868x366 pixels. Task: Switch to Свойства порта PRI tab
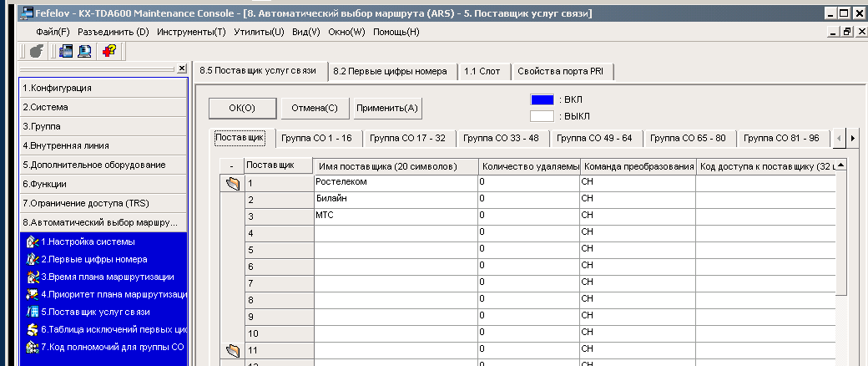click(563, 72)
